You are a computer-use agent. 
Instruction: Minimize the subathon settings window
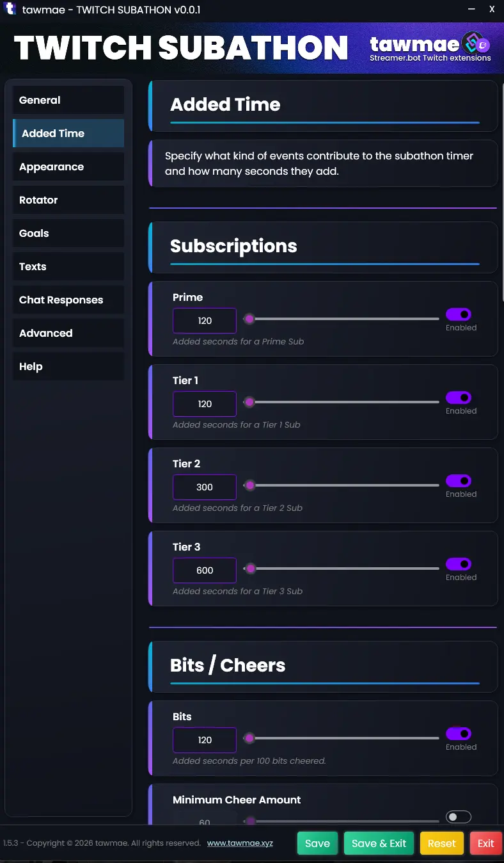tap(471, 10)
